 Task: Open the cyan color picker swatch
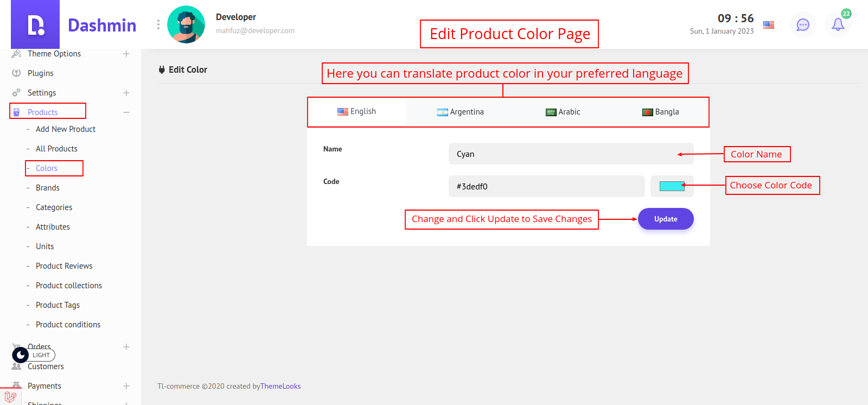coord(672,186)
